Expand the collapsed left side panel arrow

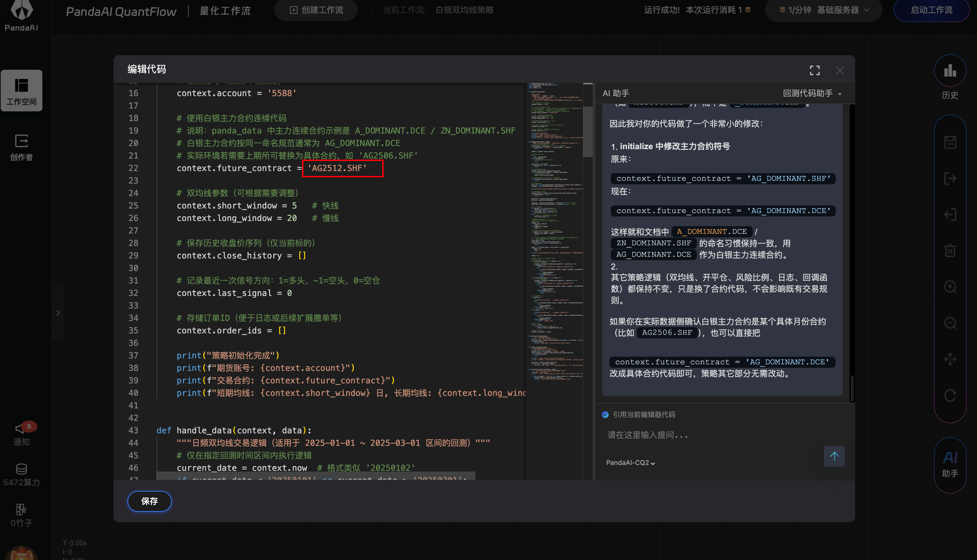pos(58,313)
